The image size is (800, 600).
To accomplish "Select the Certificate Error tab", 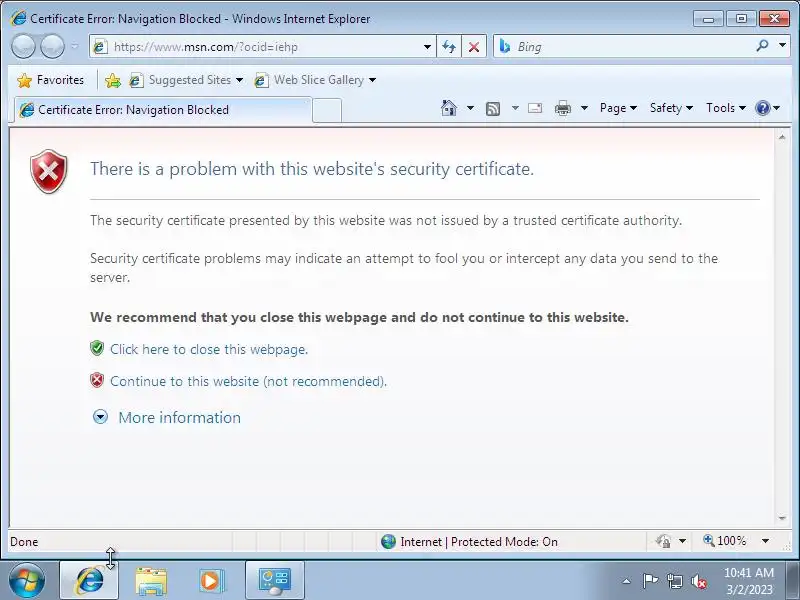I will (162, 110).
